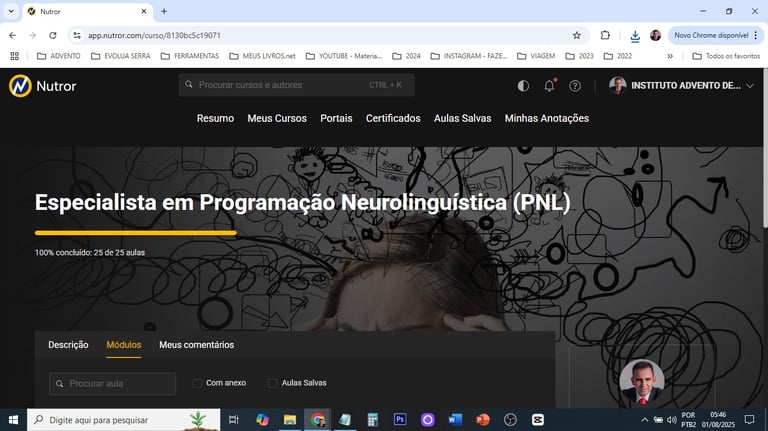Screen dimensions: 768x431
Task: Go to Meus Cursos
Action: tap(277, 118)
